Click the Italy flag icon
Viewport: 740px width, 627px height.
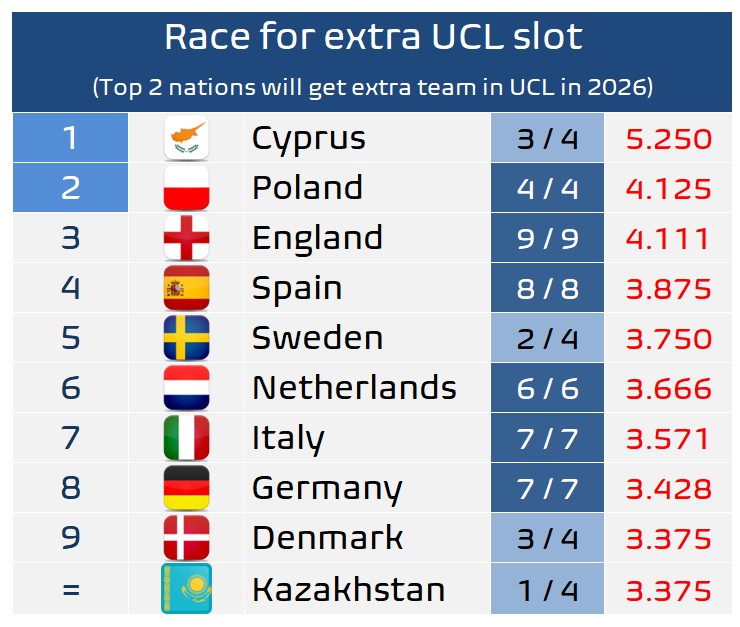[x=186, y=438]
